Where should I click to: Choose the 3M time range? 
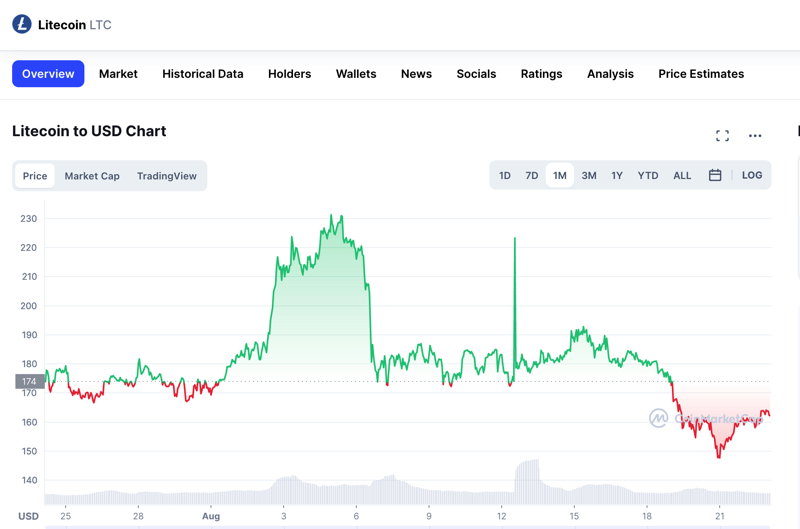(x=589, y=175)
